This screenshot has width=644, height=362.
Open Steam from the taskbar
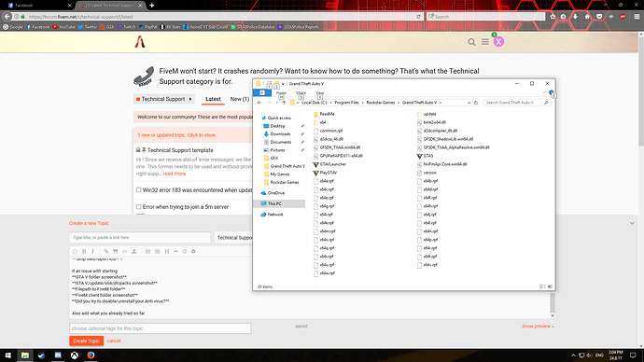pyautogui.click(x=41, y=355)
